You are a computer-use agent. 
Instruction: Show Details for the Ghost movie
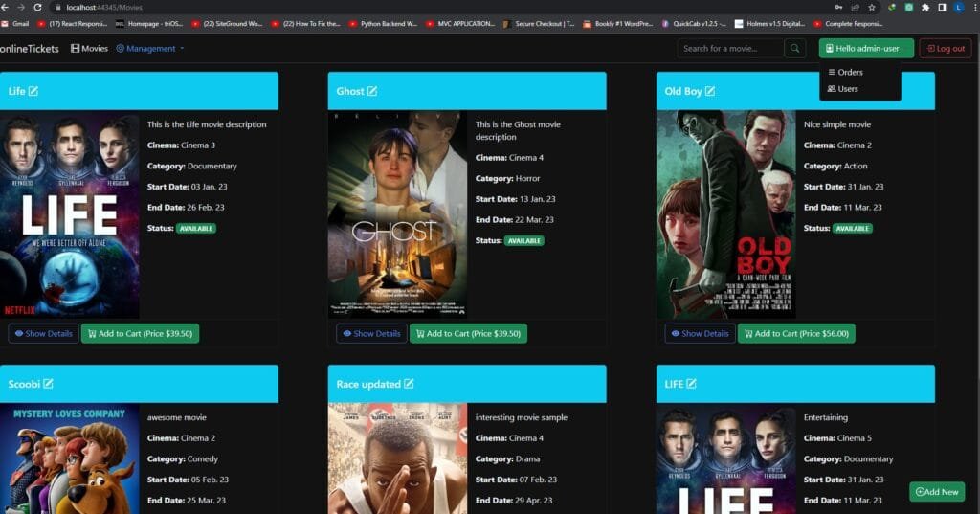click(x=371, y=334)
